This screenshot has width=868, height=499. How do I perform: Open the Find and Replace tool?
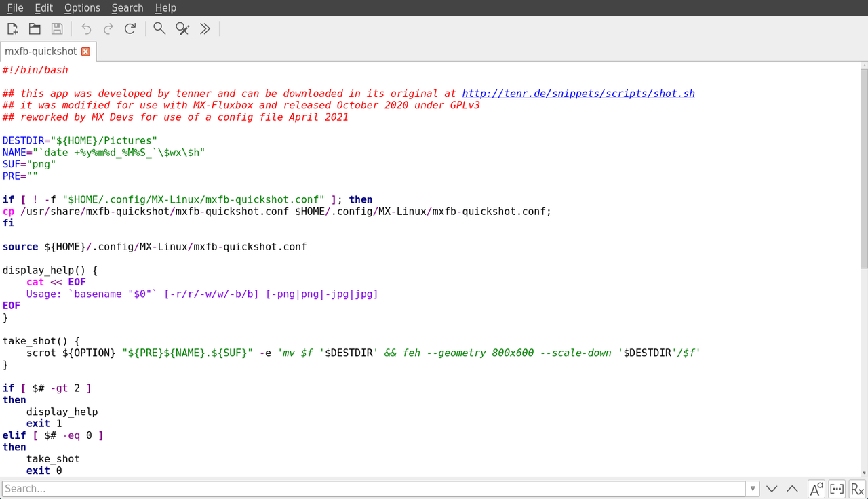click(182, 28)
